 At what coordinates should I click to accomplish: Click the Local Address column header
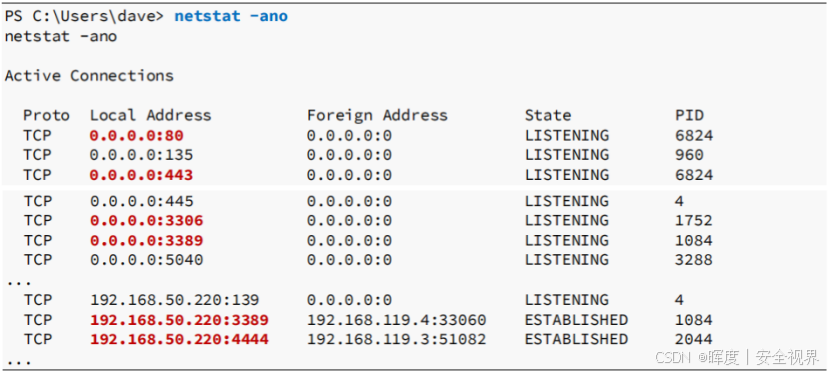tap(151, 116)
